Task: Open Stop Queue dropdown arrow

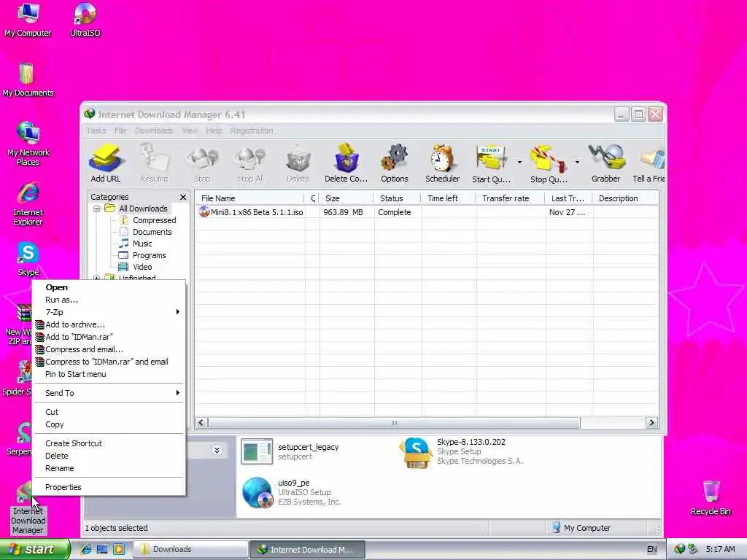Action: pyautogui.click(x=577, y=162)
